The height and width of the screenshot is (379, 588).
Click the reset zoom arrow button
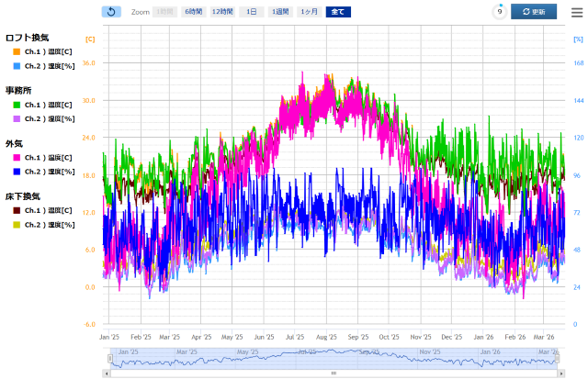click(x=111, y=12)
